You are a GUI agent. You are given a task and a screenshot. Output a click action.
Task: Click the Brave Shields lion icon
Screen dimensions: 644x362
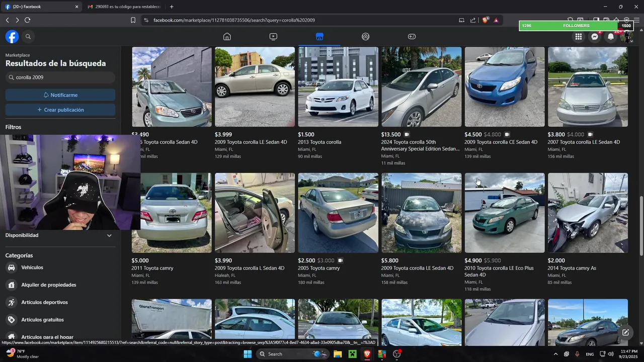[x=485, y=20]
